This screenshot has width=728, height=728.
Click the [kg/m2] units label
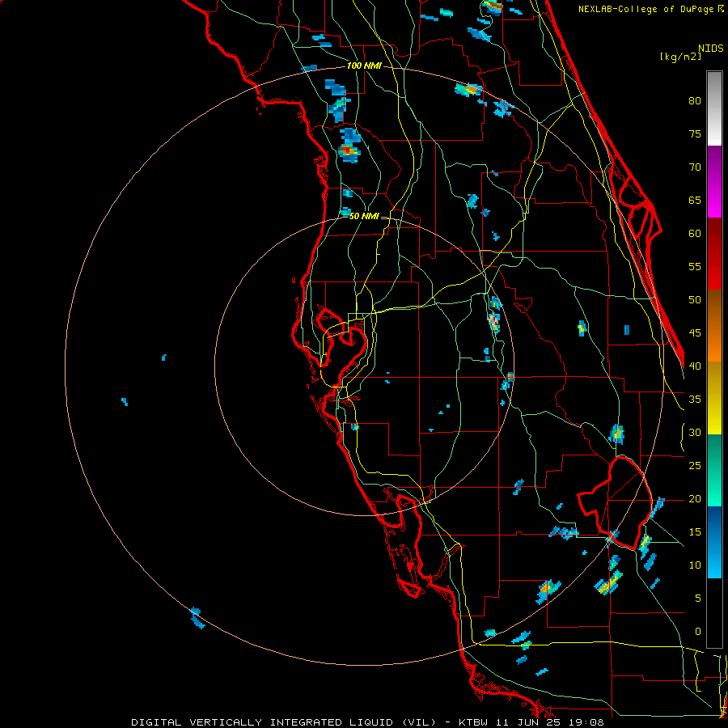pyautogui.click(x=680, y=57)
